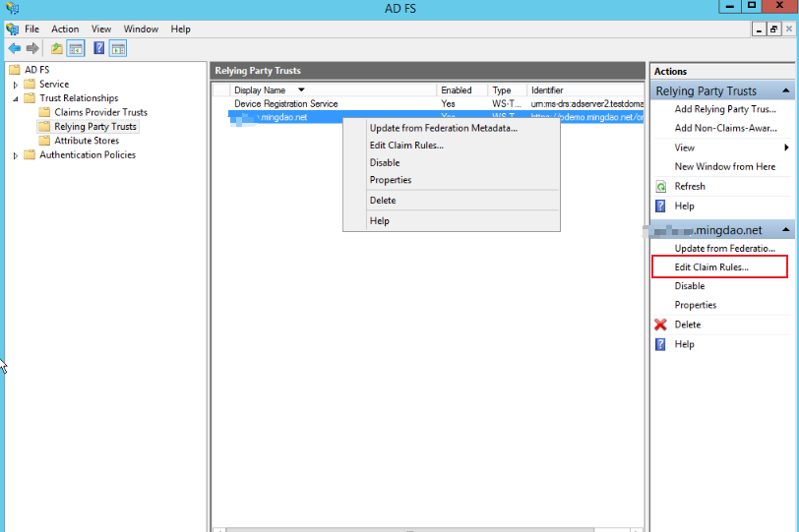The width and height of the screenshot is (799, 532).
Task: Click the Forward arrow toolbar icon
Action: coord(32,49)
